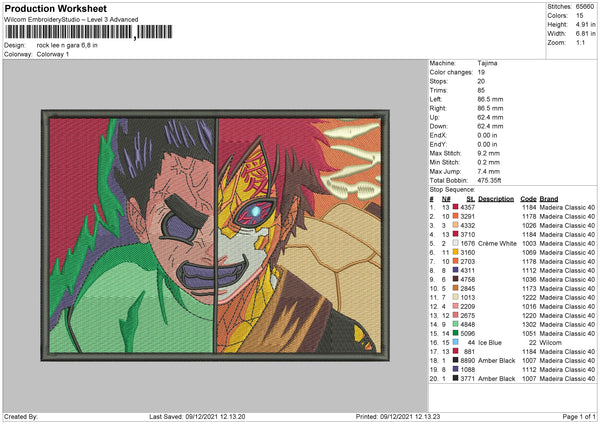The height and width of the screenshot is (424, 600).
Task: Click the Max Stitch value 9.2 mm
Action: tap(489, 153)
